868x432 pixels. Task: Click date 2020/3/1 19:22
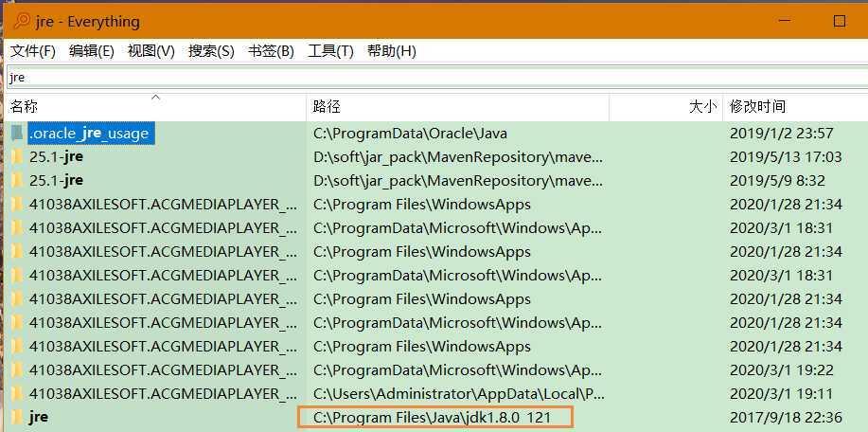point(782,370)
